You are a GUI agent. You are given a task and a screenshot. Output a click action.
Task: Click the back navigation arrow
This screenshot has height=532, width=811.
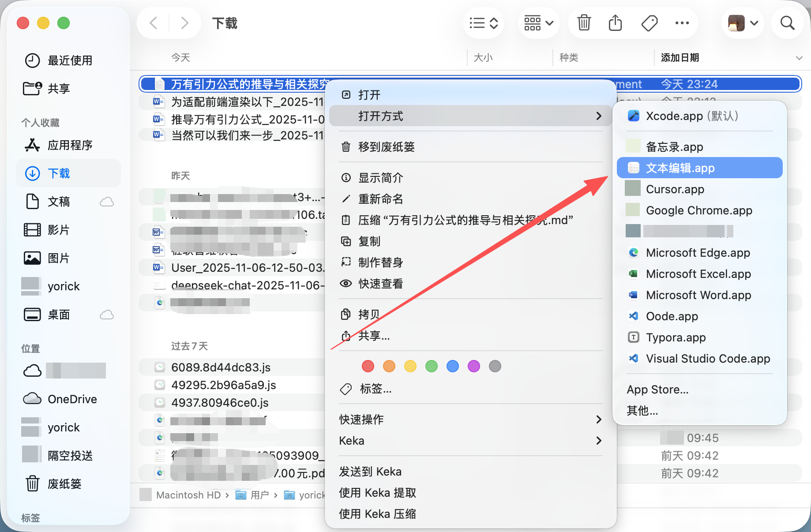pyautogui.click(x=154, y=22)
